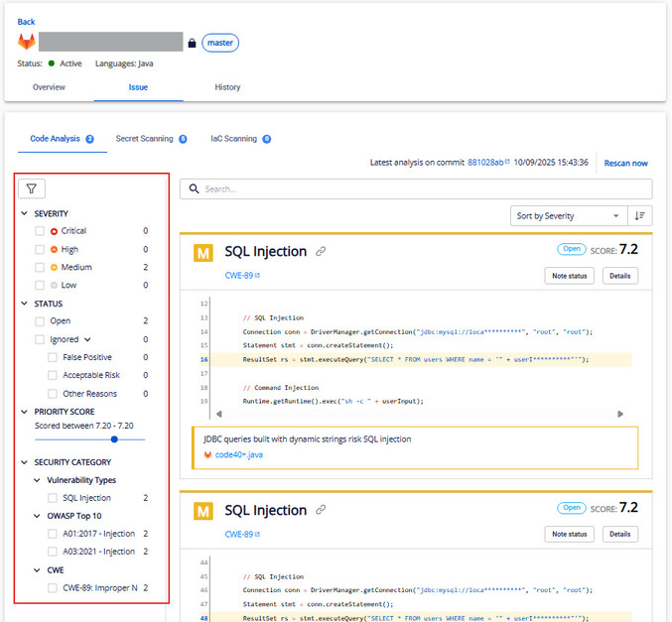Click the IaC Scanning count badge
Screen dimensions: 672x622
coord(267,139)
